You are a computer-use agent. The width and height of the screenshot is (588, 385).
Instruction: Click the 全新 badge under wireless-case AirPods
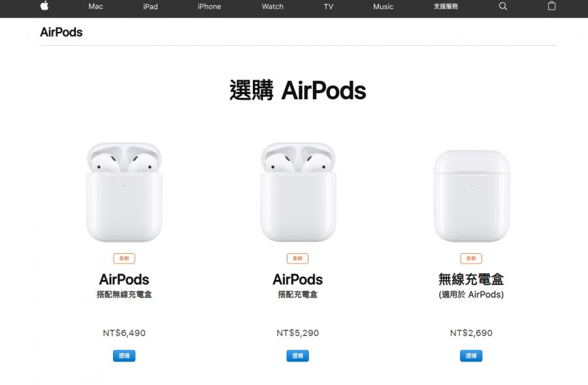(x=124, y=258)
